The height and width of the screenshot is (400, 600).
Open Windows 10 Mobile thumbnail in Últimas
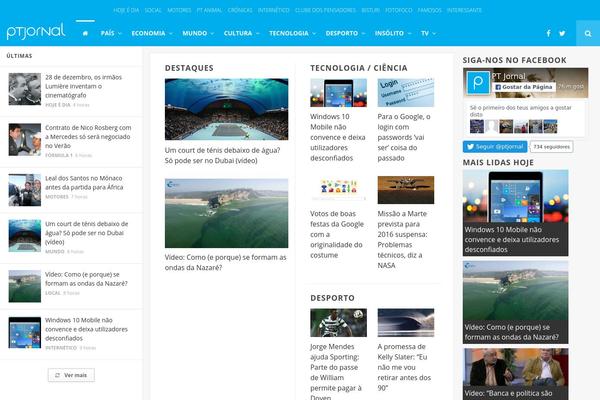click(25, 332)
